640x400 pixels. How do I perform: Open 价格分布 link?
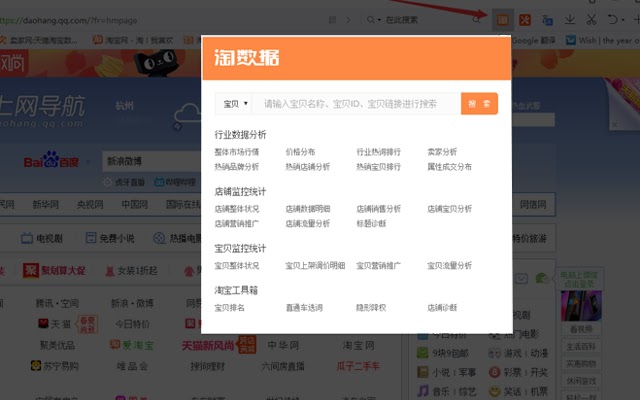[x=300, y=152]
